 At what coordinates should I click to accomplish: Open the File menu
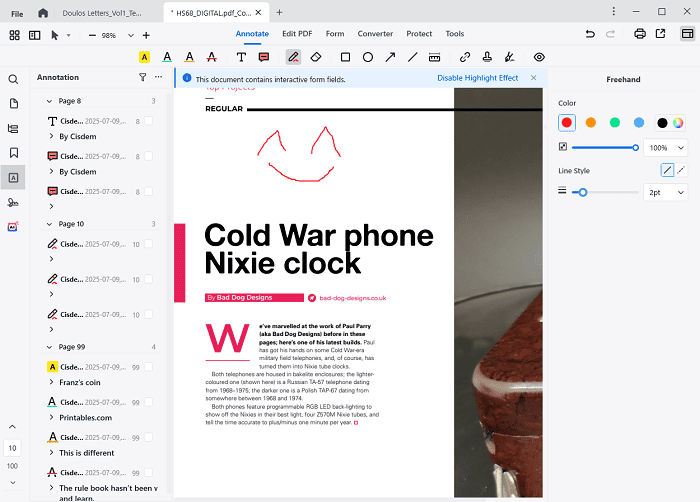pos(17,12)
